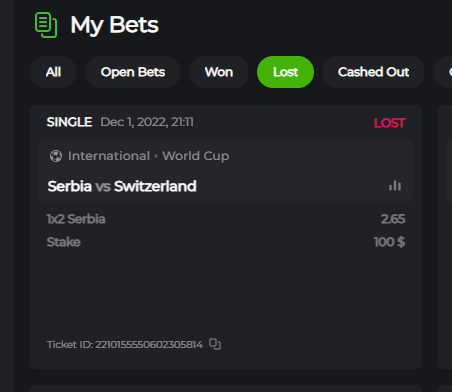The image size is (452, 392).
Task: Select the All bets filter
Action: click(53, 72)
